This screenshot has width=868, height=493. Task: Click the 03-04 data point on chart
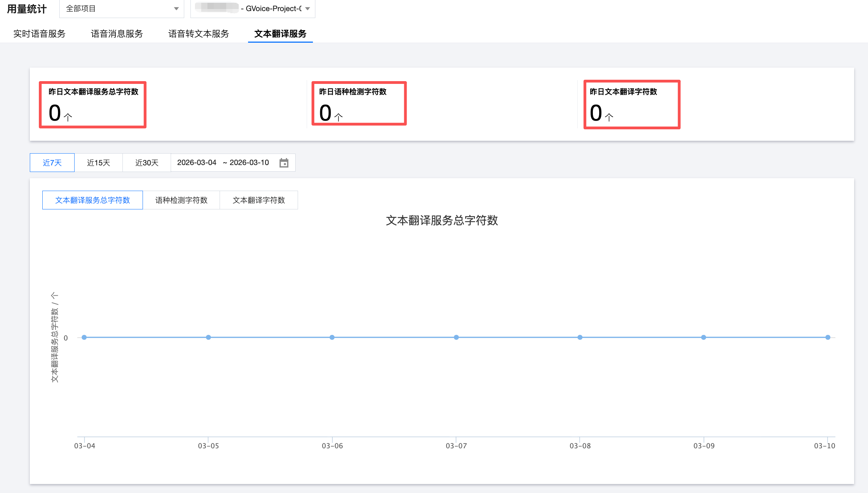pos(84,337)
